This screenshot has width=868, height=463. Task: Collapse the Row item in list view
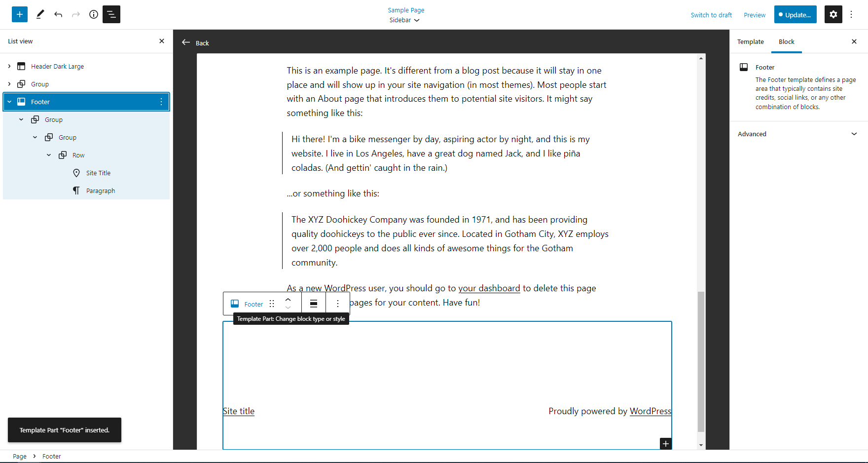(49, 155)
